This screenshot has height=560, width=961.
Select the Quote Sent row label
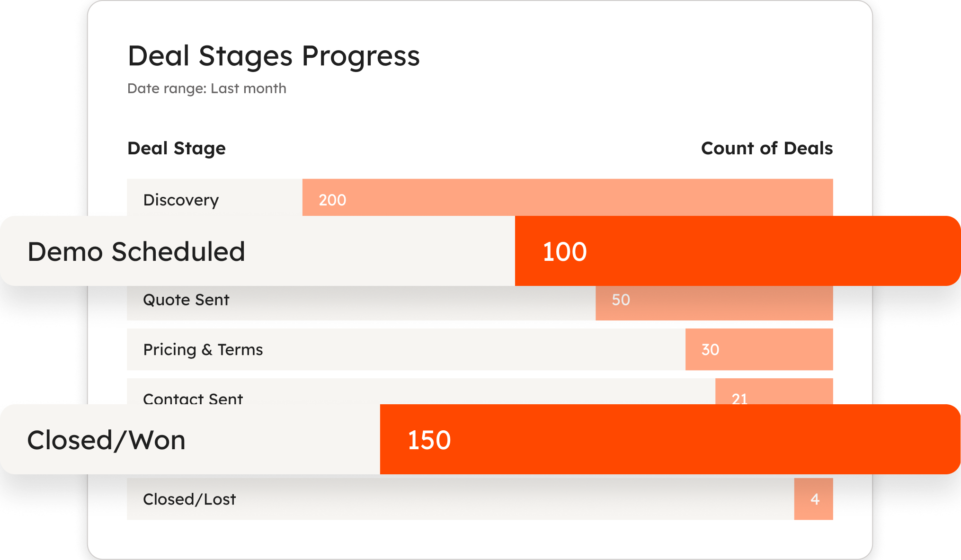[186, 300]
